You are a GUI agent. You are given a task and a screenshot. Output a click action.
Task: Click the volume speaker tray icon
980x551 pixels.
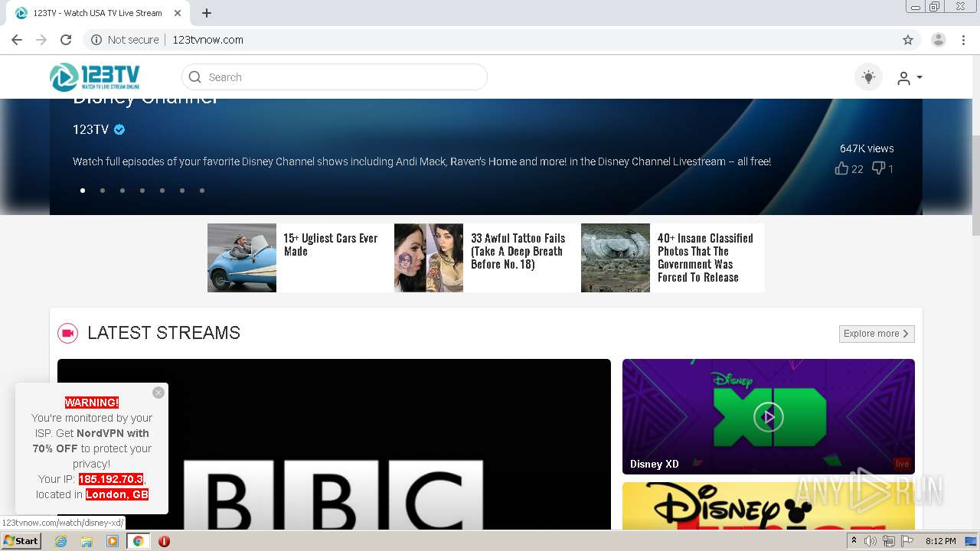pyautogui.click(x=871, y=541)
